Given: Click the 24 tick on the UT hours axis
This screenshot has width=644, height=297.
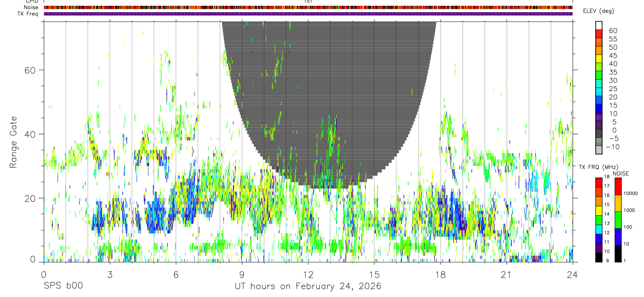Looking at the screenshot, I should [572, 274].
